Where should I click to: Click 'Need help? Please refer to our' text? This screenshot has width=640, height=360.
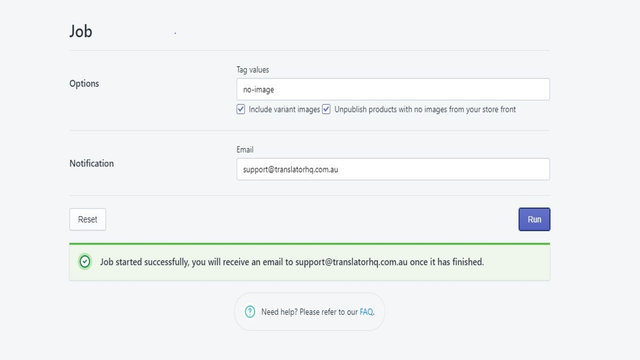pyautogui.click(x=309, y=312)
